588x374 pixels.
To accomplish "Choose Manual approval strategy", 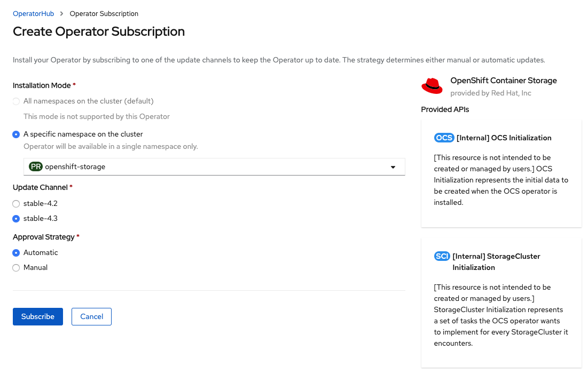I will (16, 268).
